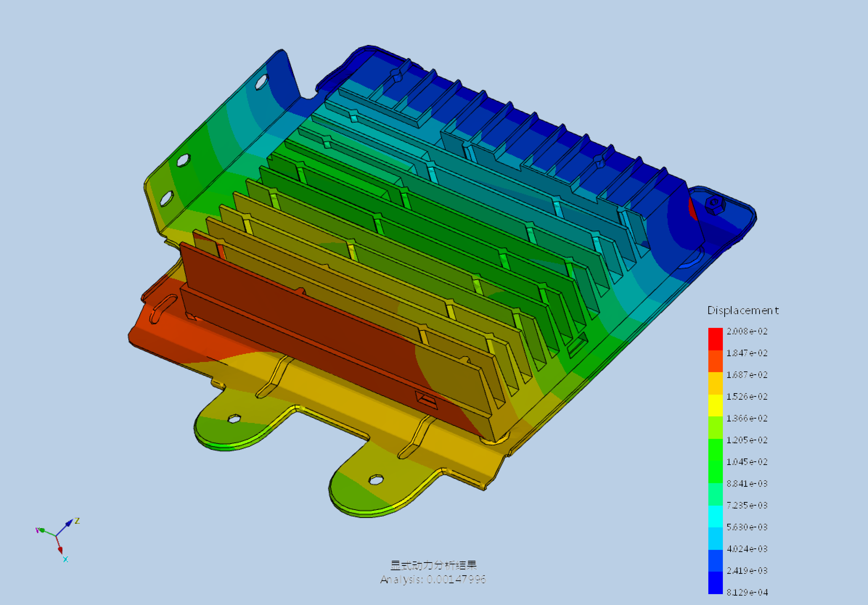868x605 pixels.
Task: Click the legend value 1.687e-02
Action: click(747, 375)
